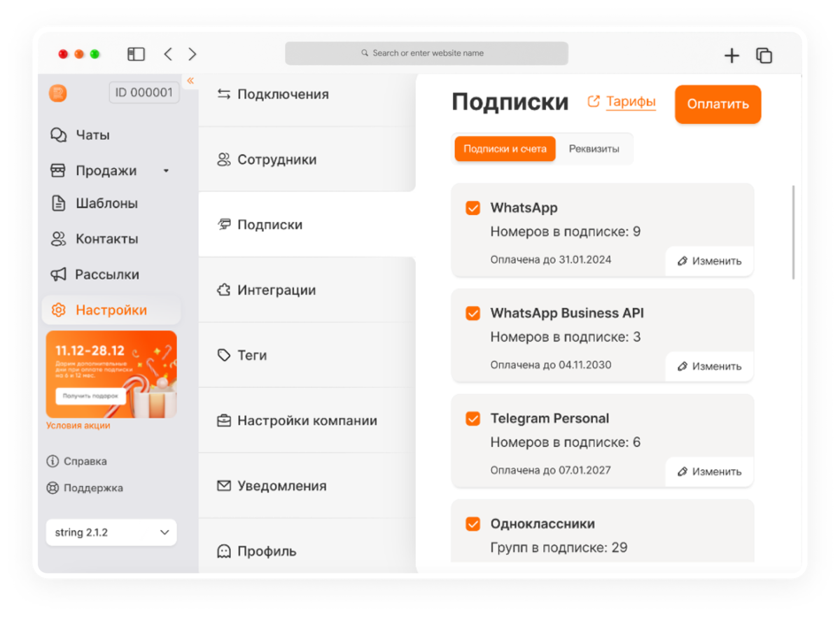Go back with browser back arrow

168,54
